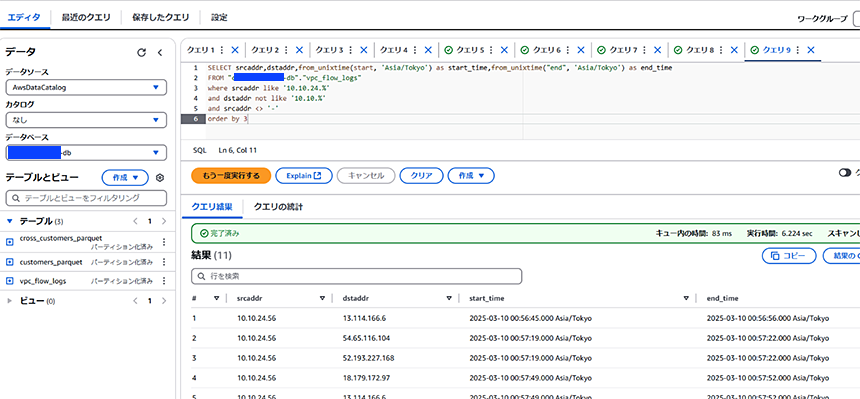Refresh the data panel with reload icon
The image size is (860, 399).
coord(142,53)
